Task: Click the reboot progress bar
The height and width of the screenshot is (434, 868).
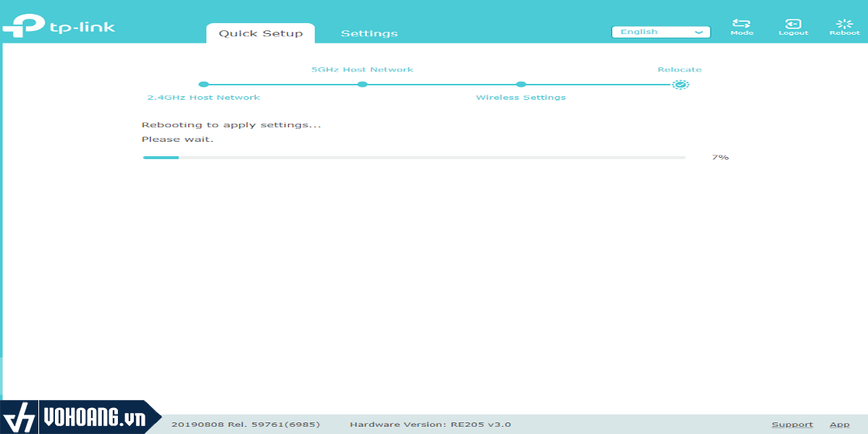Action: [414, 157]
